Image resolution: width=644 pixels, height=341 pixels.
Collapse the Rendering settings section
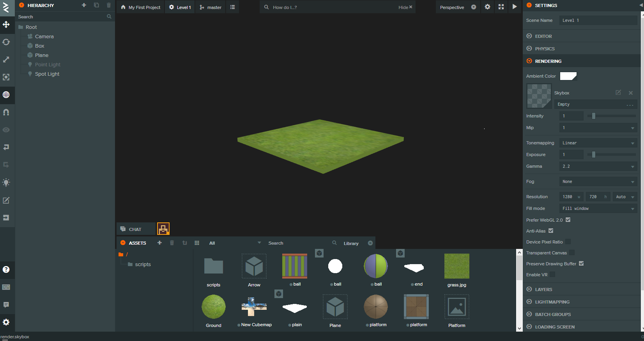(x=581, y=61)
